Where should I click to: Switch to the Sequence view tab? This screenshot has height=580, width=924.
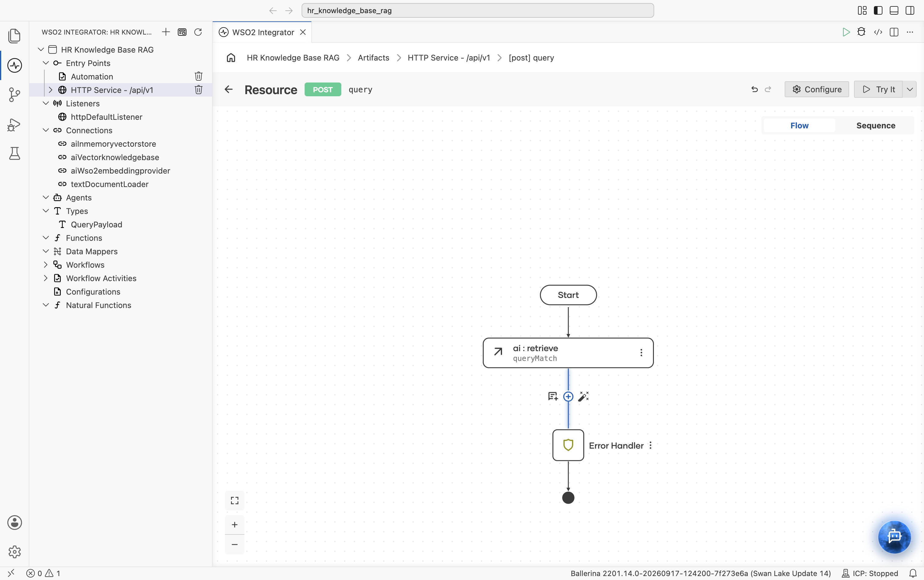[x=876, y=125]
